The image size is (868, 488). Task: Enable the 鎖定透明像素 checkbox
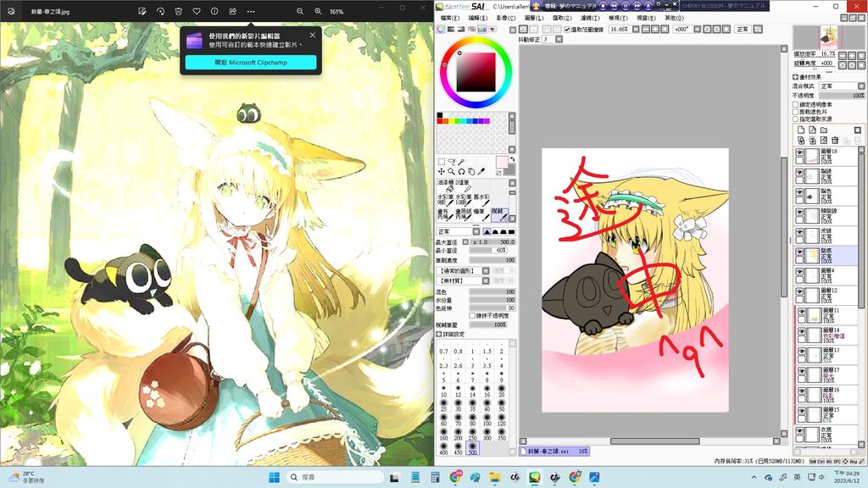coord(795,104)
